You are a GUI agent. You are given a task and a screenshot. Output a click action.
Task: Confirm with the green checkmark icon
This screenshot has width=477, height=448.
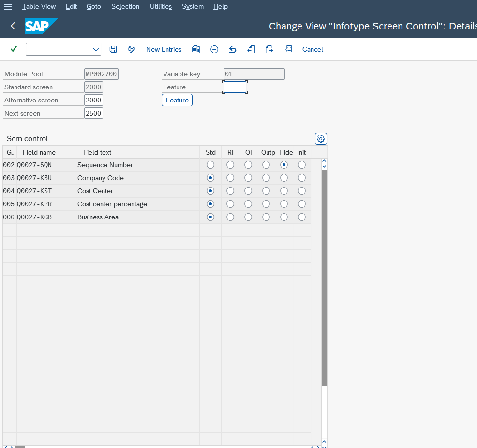[x=14, y=49]
